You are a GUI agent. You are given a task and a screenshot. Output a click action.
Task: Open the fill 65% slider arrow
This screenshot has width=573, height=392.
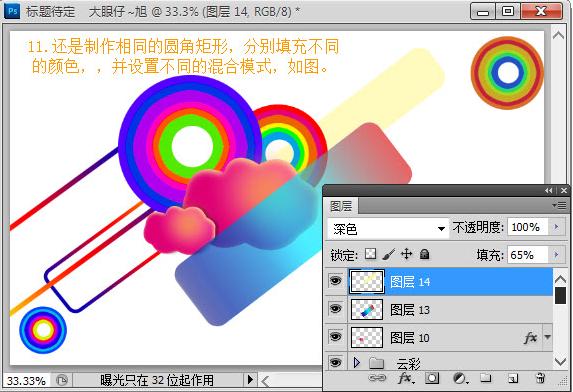(556, 254)
